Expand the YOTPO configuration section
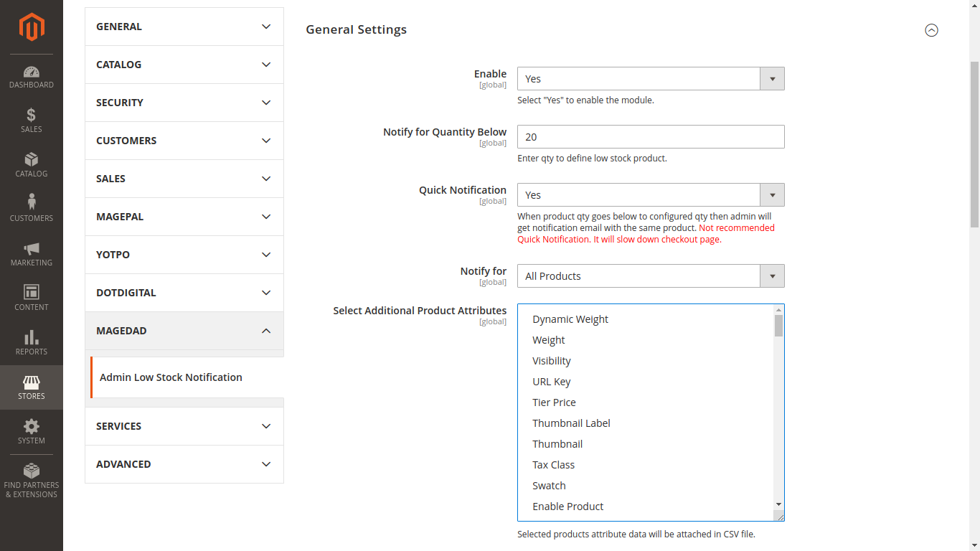The image size is (980, 551). [184, 255]
